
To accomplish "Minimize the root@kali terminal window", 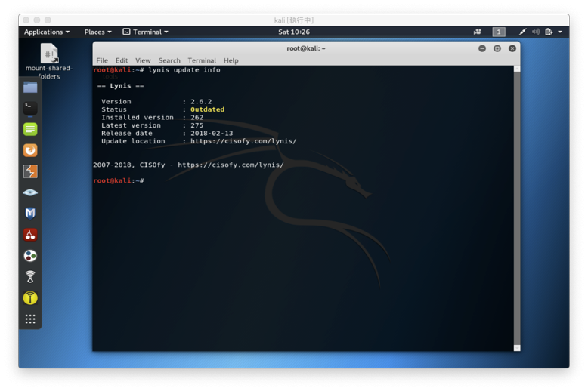I will (x=482, y=48).
